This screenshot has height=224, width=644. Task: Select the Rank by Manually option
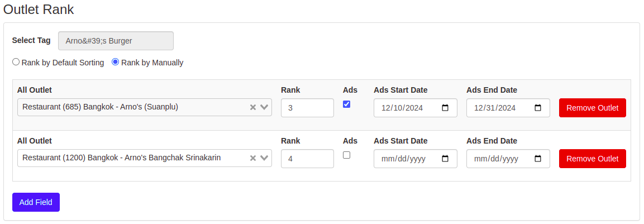116,62
